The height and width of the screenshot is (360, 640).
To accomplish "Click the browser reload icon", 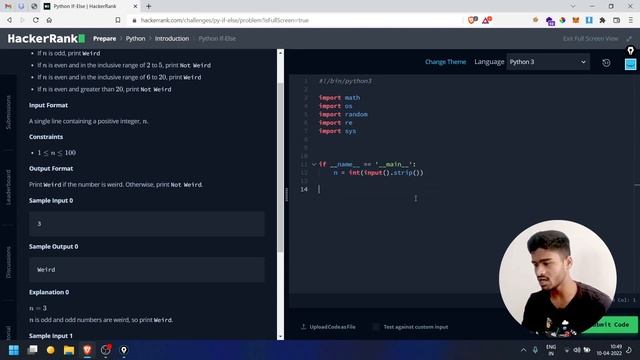I will click(36, 20).
